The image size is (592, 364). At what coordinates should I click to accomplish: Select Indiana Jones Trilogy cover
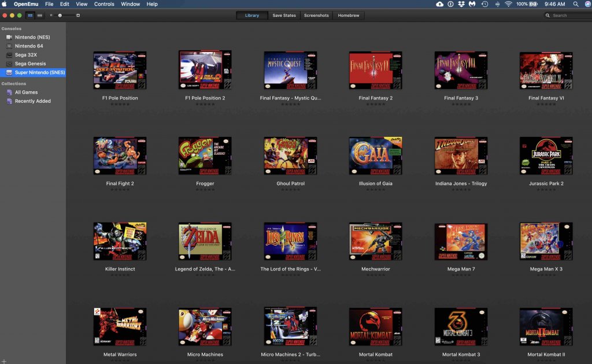[x=461, y=156]
